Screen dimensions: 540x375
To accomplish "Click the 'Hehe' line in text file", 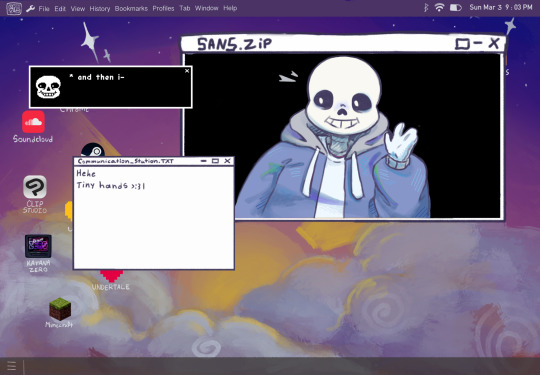I will click(86, 173).
